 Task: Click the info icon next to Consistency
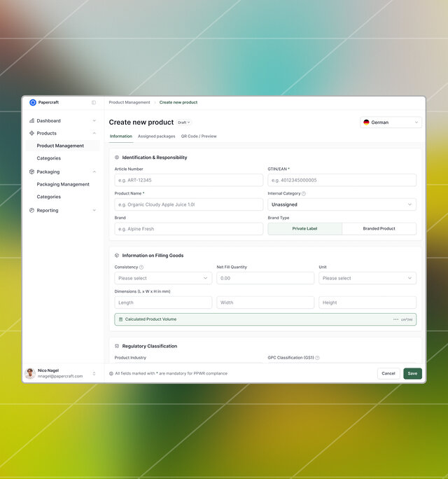[141, 267]
